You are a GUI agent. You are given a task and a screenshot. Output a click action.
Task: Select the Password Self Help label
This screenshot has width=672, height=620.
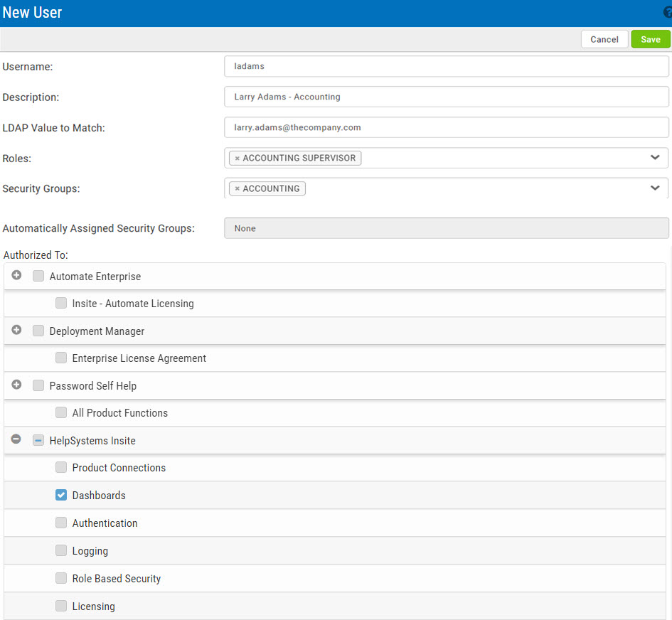coord(93,385)
